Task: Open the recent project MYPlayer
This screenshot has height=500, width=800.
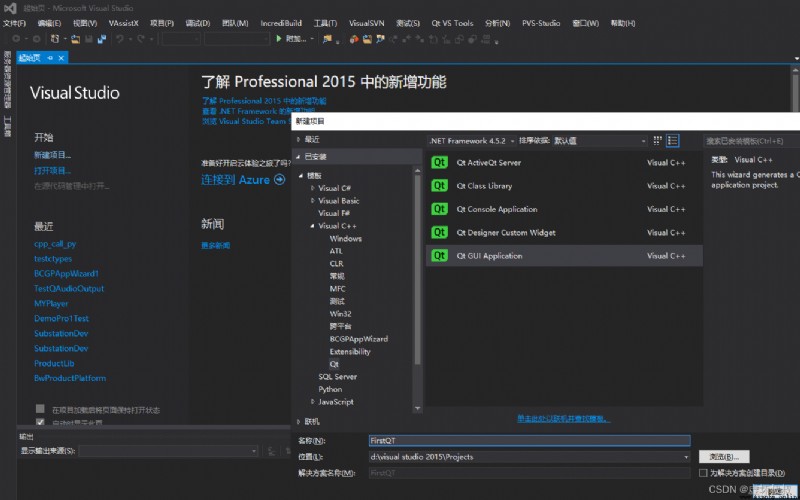Action: pos(51,304)
